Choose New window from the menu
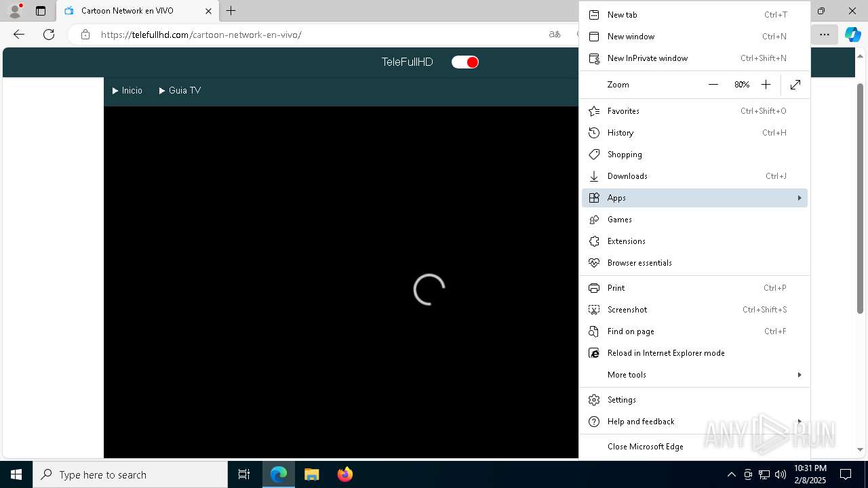The height and width of the screenshot is (488, 868). (694, 37)
